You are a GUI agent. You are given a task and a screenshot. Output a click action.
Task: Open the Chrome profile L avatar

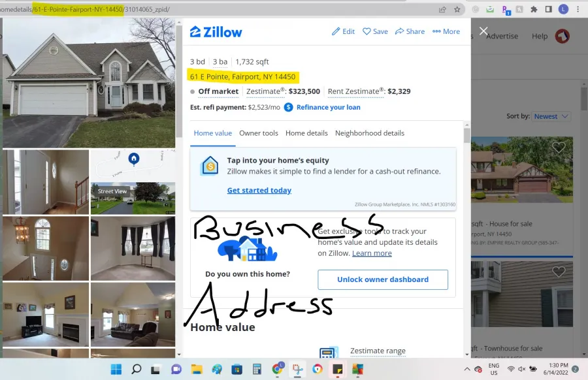(563, 9)
